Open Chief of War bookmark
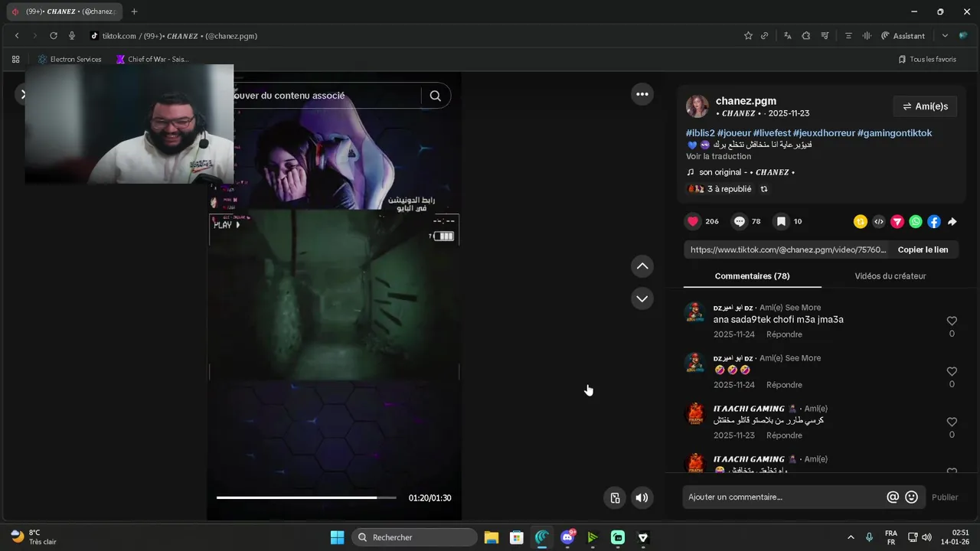The height and width of the screenshot is (551, 980). 152,59
